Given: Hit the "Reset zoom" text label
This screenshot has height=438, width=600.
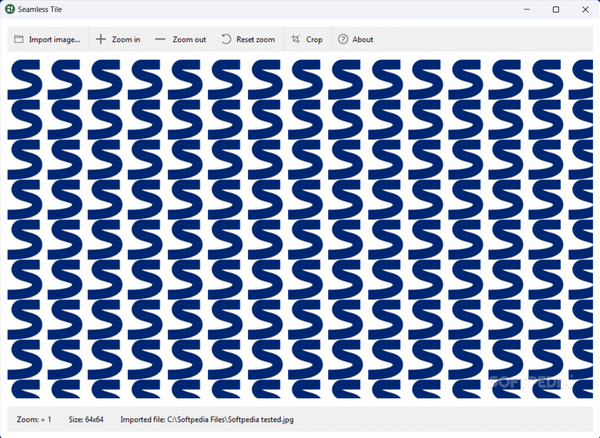Looking at the screenshot, I should click(x=256, y=39).
